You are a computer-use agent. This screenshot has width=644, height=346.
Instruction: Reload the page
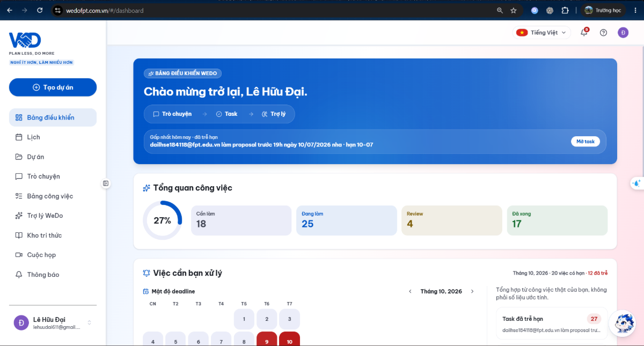(40, 10)
